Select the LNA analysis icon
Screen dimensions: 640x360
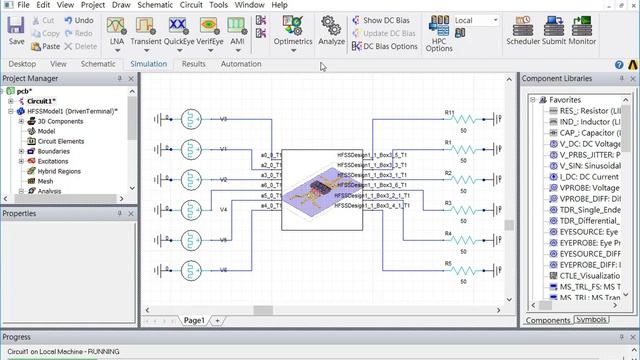click(x=116, y=26)
